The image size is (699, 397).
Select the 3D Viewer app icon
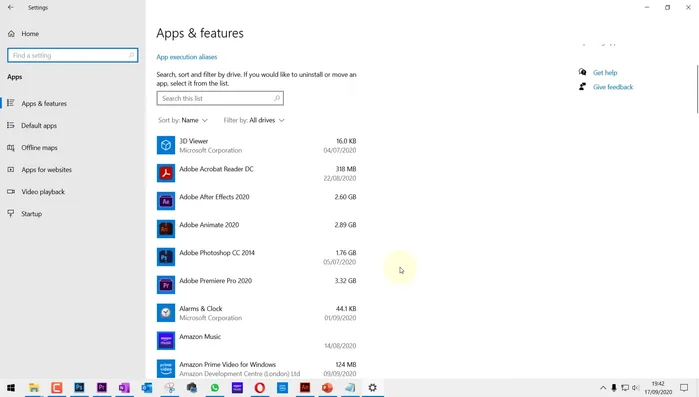click(x=166, y=145)
